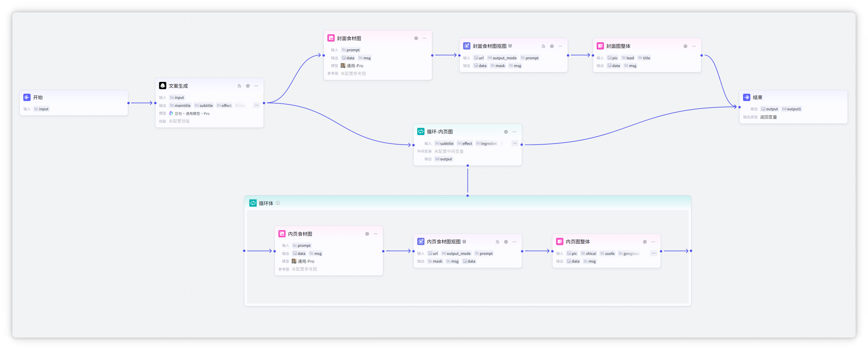Open more options menu of 封面食材图 node
Viewport: 868px width, 350px height.
[x=425, y=38]
